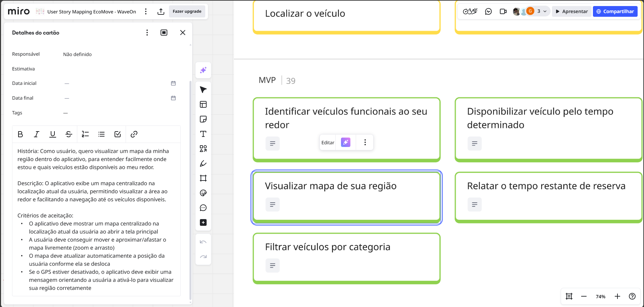Open Data final date picker
The height and width of the screenshot is (307, 644).
tap(173, 98)
